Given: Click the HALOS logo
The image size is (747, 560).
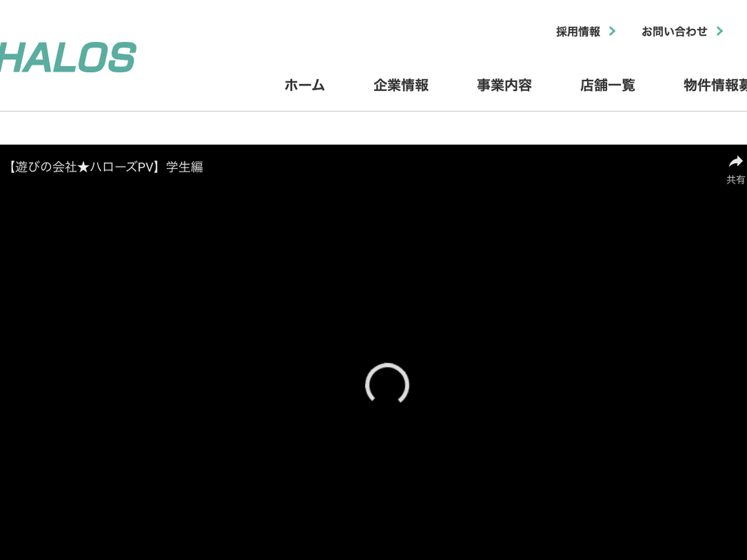Looking at the screenshot, I should click(67, 58).
